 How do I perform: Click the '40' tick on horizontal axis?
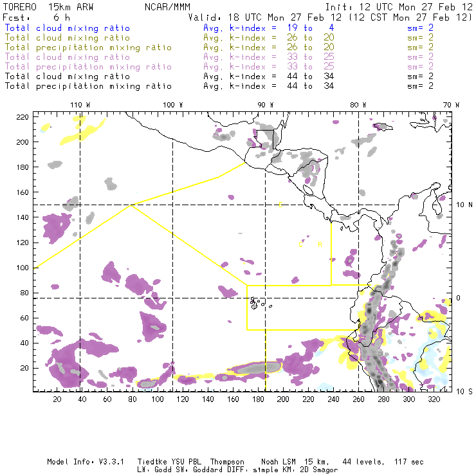(x=82, y=399)
